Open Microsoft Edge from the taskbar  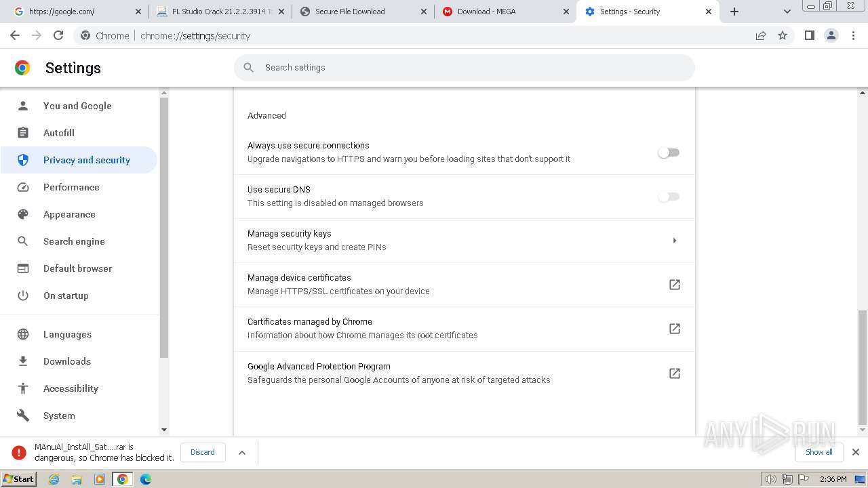click(146, 479)
